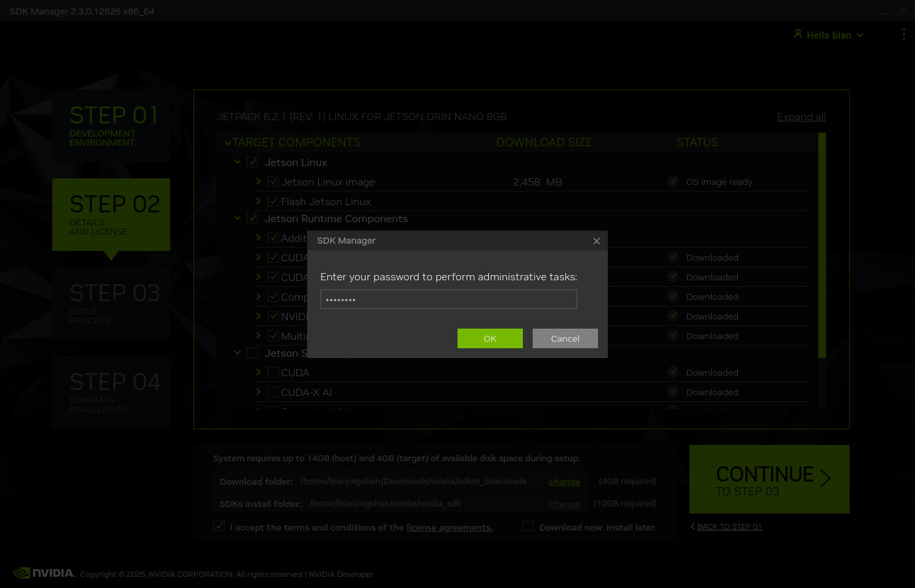The image size is (915, 588).
Task: Open the license agreements link
Action: click(x=450, y=527)
